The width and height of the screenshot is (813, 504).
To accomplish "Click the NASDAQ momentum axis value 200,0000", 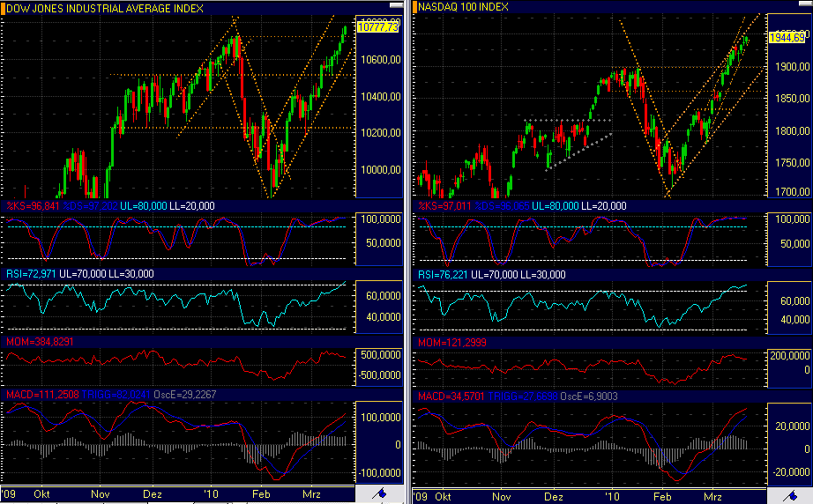I will 790,356.
